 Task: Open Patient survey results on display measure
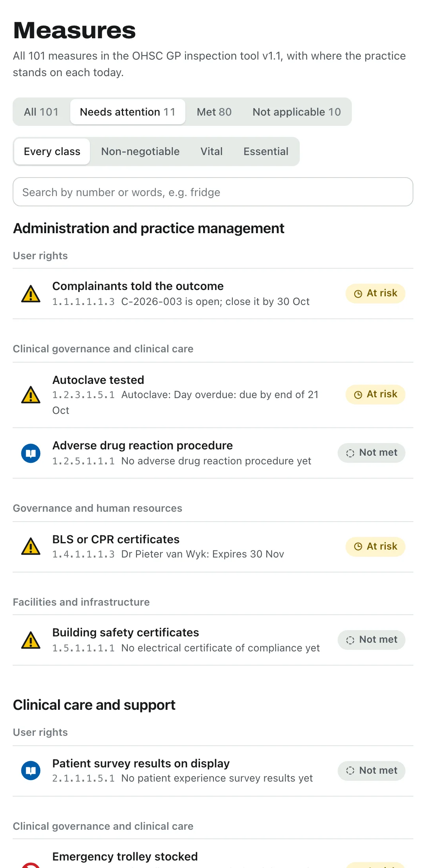[x=213, y=771]
